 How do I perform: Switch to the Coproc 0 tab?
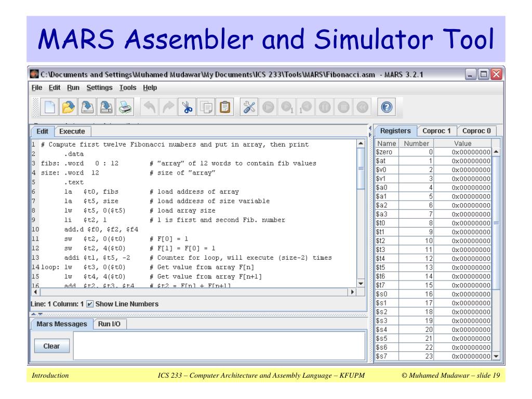pyautogui.click(x=476, y=130)
